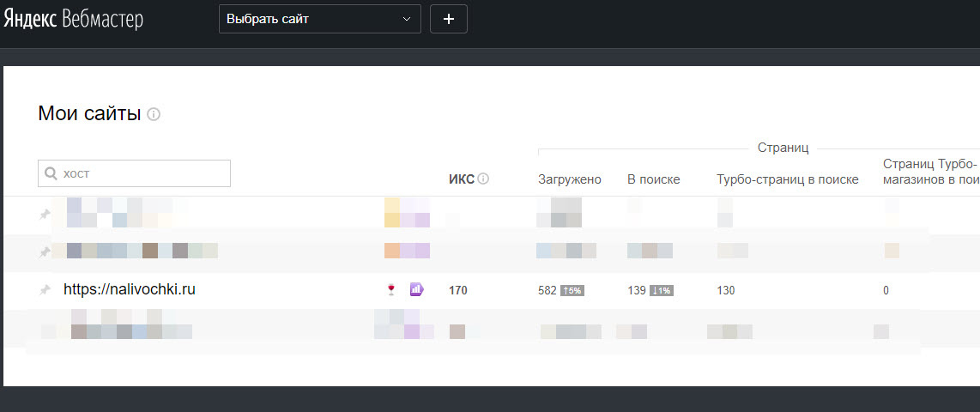Click chevron arrow of Выбрать сайт selector

point(407,19)
